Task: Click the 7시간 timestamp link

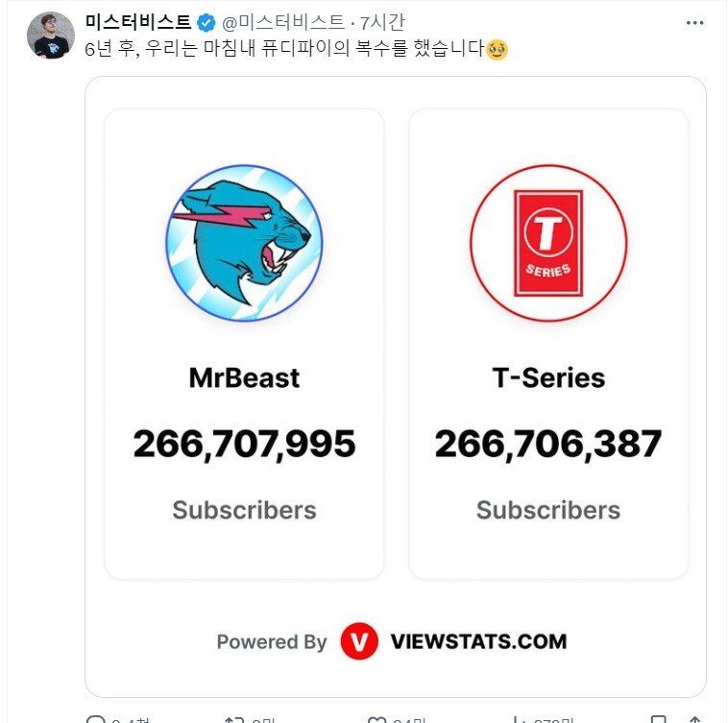Action: pos(382,22)
